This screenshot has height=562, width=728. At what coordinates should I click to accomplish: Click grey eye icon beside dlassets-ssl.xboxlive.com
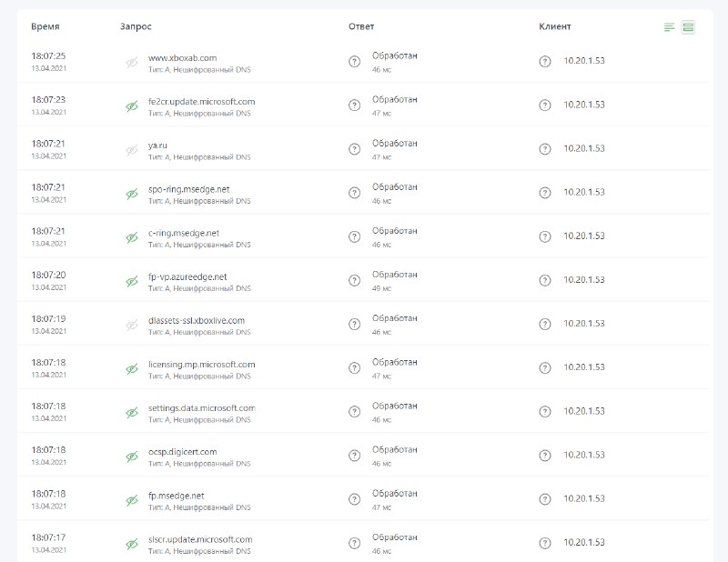tap(132, 326)
